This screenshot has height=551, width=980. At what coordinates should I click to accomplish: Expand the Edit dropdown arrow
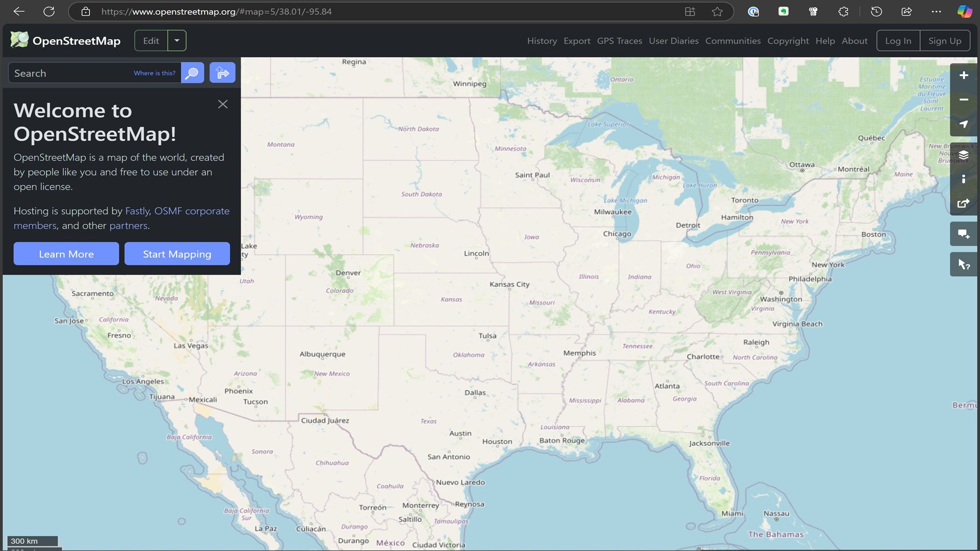[177, 40]
